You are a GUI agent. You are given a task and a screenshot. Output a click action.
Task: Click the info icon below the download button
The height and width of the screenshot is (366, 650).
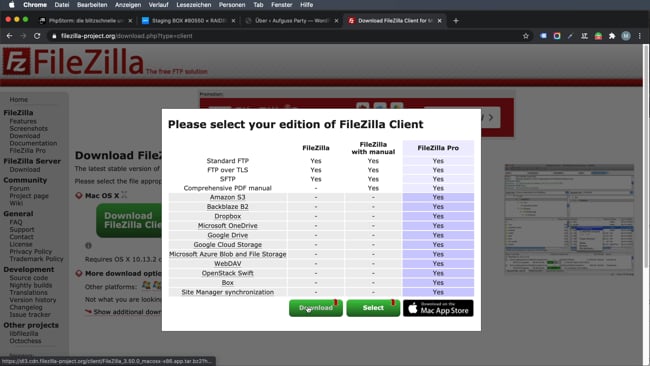pyautogui.click(x=88, y=245)
